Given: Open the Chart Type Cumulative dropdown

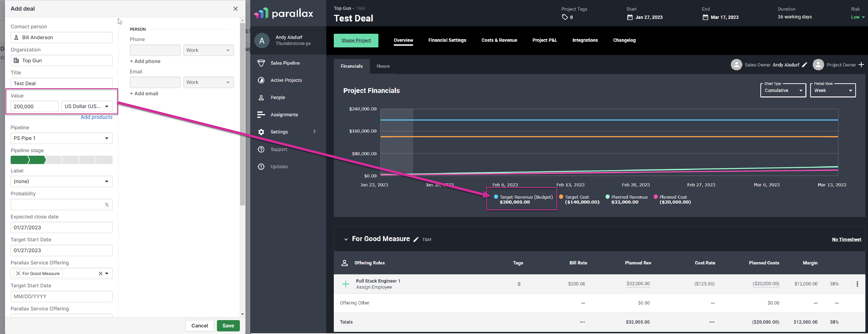Looking at the screenshot, I should point(783,90).
